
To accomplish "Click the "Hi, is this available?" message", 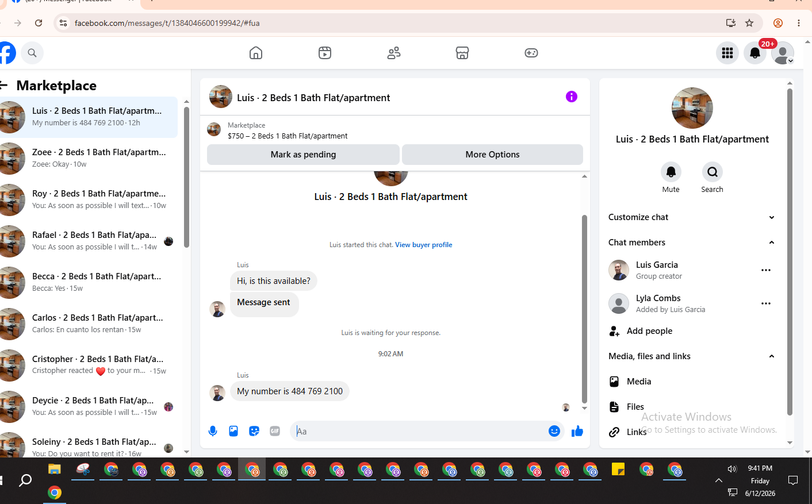I will point(274,281).
